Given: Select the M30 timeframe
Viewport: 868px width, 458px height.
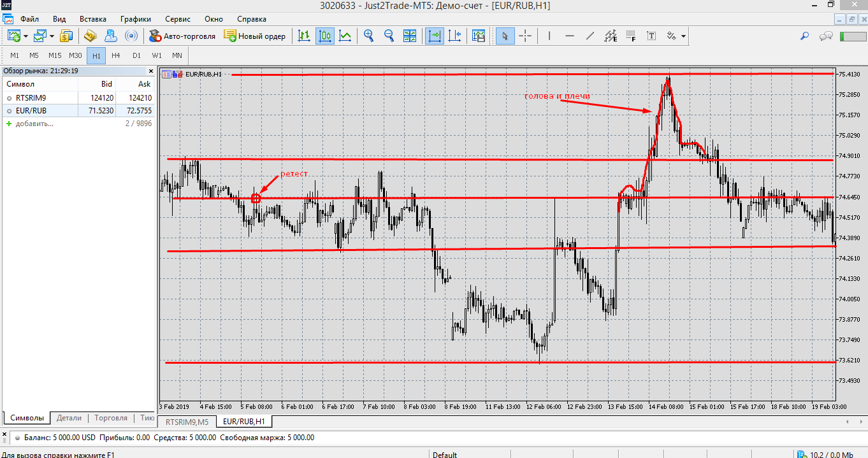Looking at the screenshot, I should click(x=75, y=55).
